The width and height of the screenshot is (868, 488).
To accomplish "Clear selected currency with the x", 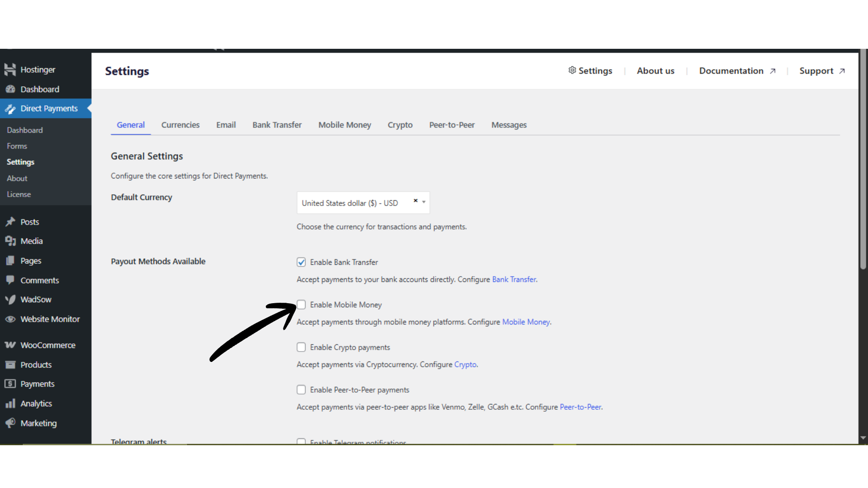I will [415, 201].
